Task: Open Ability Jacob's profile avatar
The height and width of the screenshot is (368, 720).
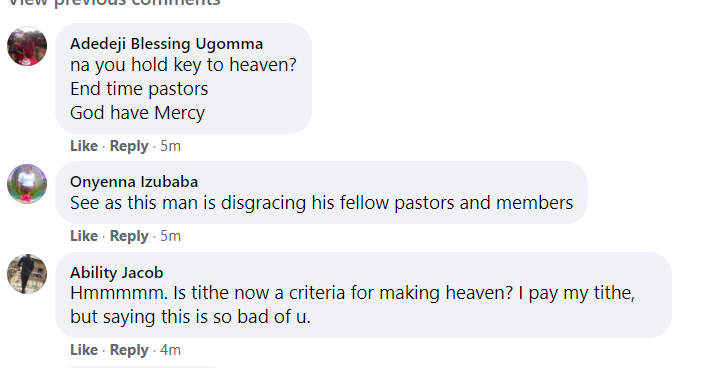Action: point(27,274)
